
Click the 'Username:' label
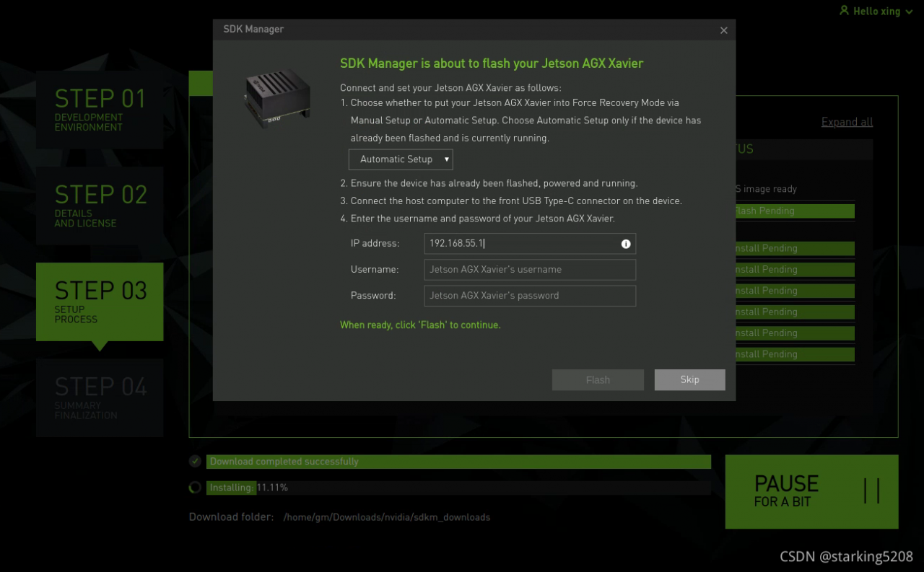pyautogui.click(x=375, y=270)
